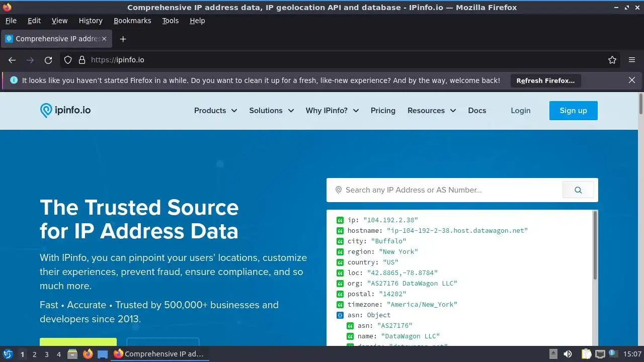Open the History menu
The height and width of the screenshot is (362, 644).
(x=91, y=21)
